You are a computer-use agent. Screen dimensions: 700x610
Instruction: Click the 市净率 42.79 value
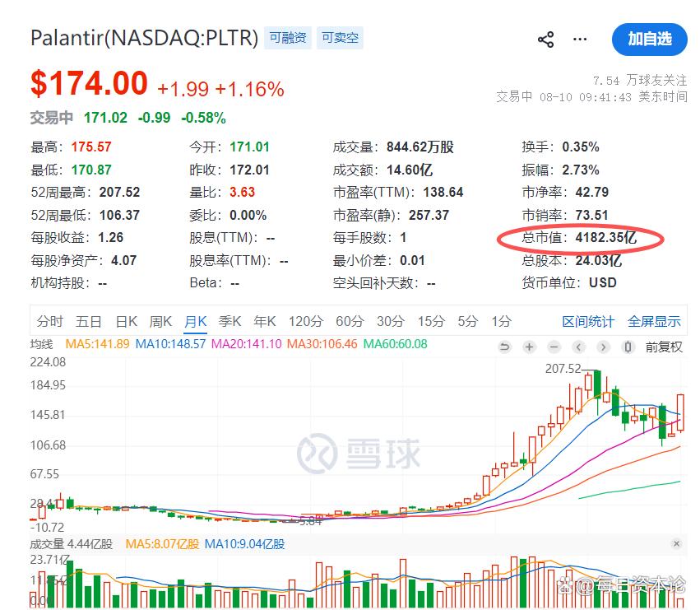point(592,192)
